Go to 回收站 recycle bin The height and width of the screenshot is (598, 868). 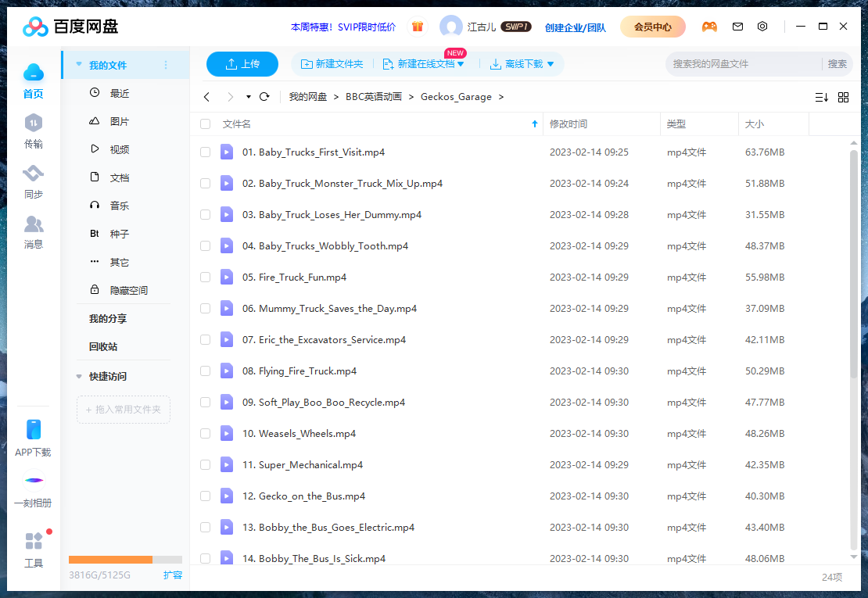[103, 346]
